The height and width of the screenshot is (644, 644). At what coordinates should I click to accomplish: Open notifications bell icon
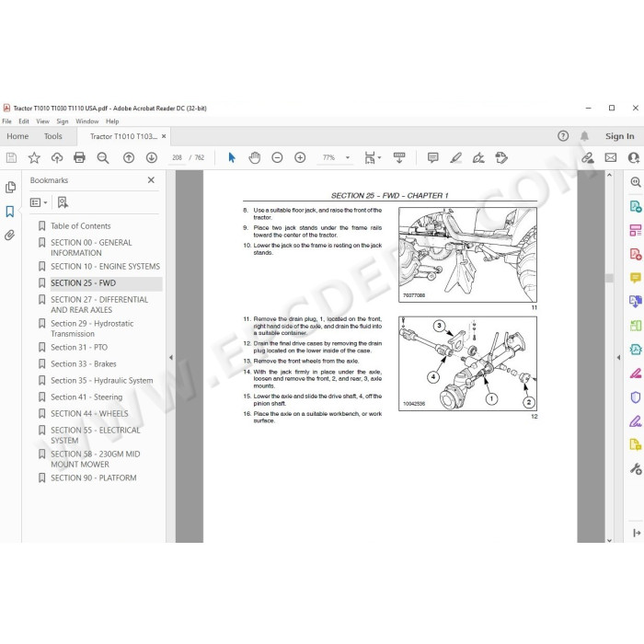584,136
